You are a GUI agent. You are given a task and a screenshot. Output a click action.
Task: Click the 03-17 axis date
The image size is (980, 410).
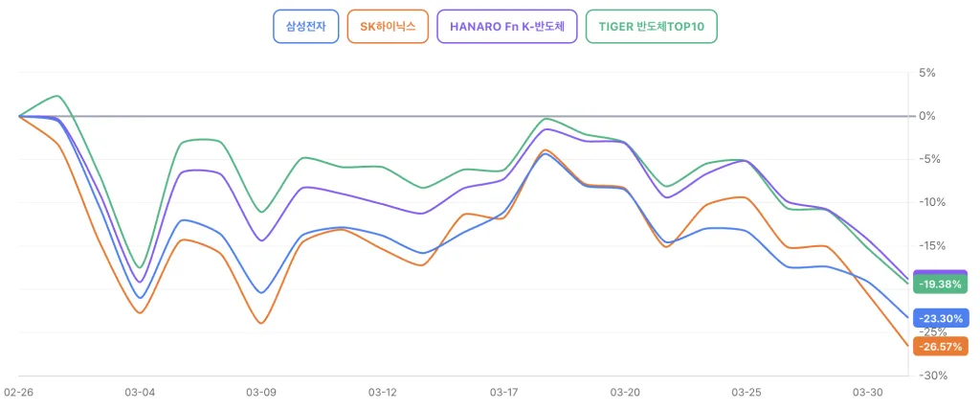[503, 393]
